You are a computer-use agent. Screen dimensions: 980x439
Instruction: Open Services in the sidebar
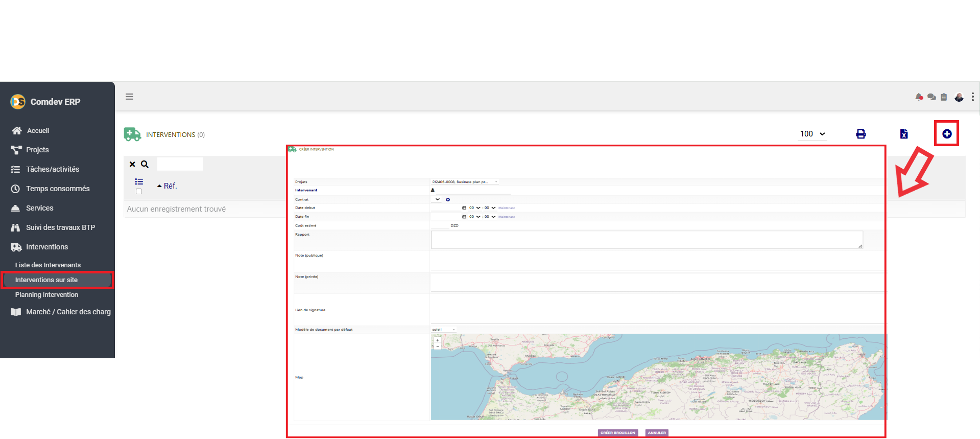(x=39, y=208)
